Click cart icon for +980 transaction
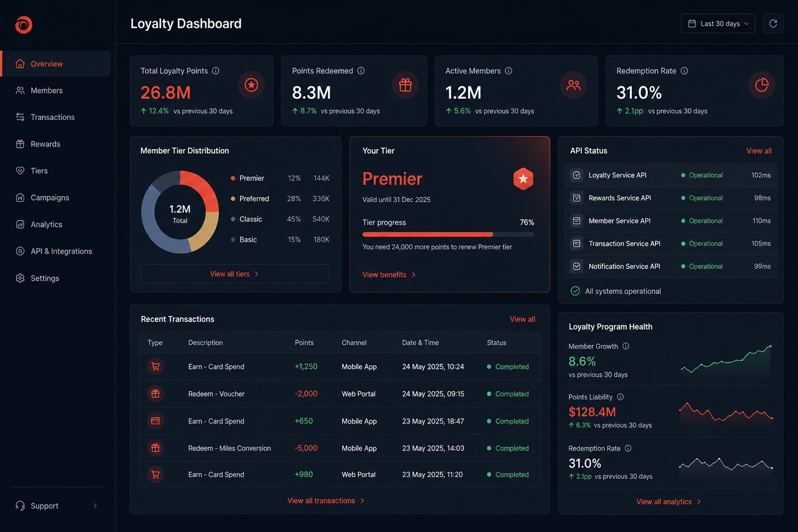The width and height of the screenshot is (798, 532). [x=155, y=474]
